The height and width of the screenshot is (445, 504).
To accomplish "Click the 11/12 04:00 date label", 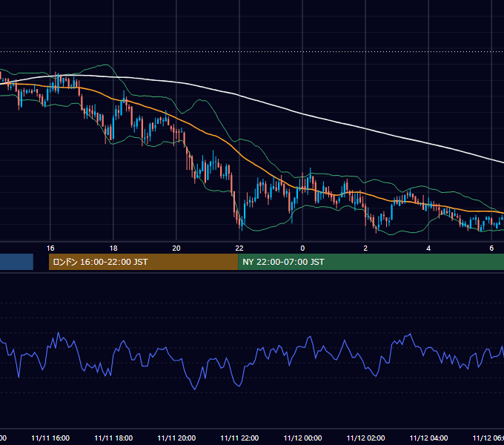I will 428,438.
